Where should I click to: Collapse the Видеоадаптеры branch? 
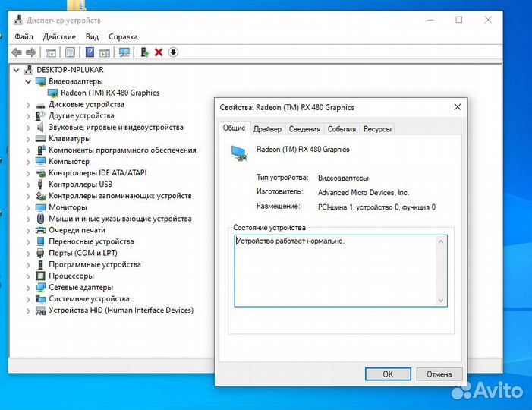point(28,82)
